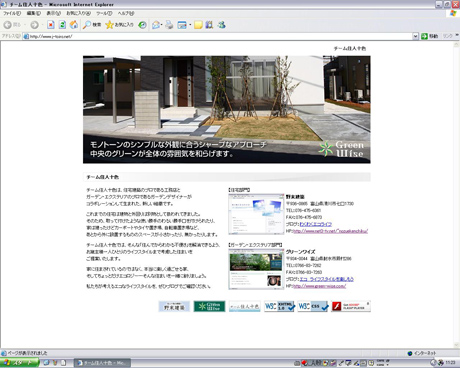Viewport: 460px width, 368px height.
Task: Open the ヘルプ(H) menu
Action: 126,13
